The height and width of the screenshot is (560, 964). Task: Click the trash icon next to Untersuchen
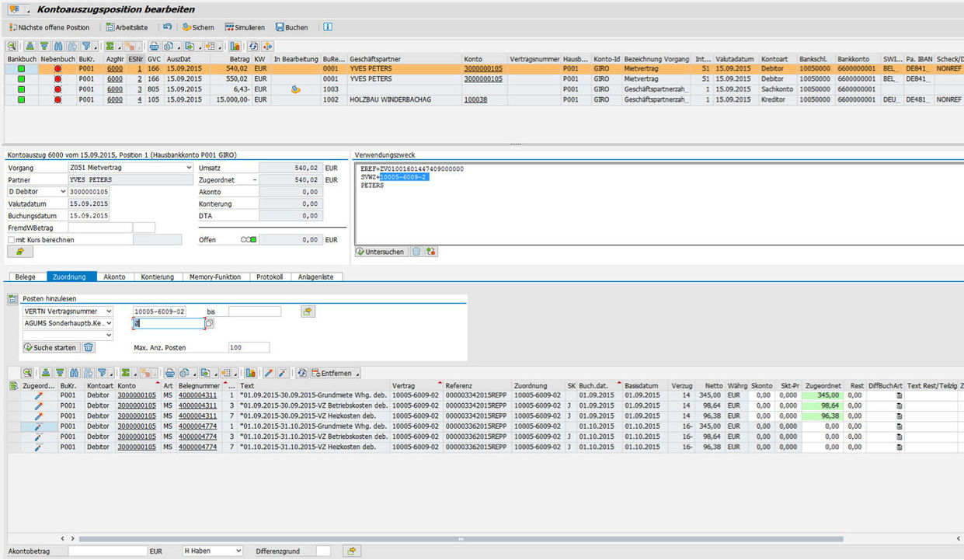[416, 252]
